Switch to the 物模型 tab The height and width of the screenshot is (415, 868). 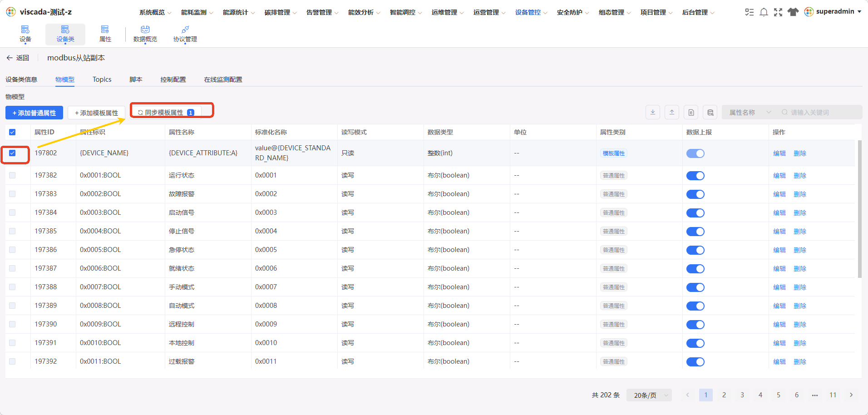65,79
